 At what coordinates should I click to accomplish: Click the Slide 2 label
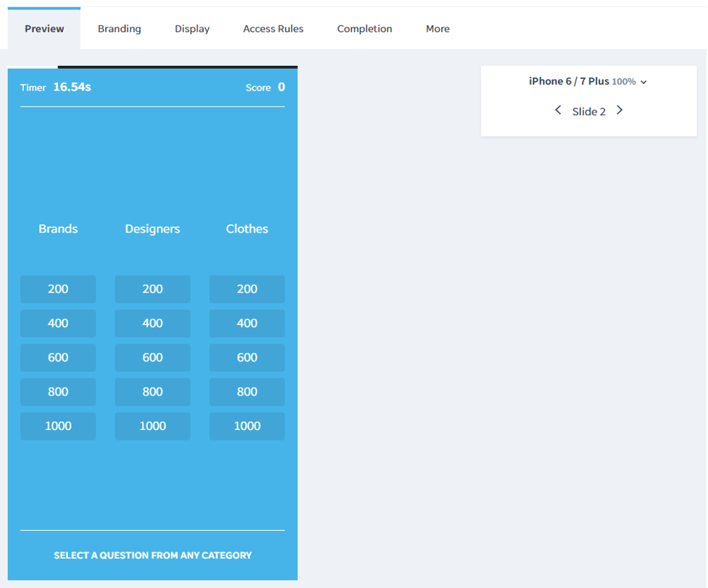coord(588,111)
